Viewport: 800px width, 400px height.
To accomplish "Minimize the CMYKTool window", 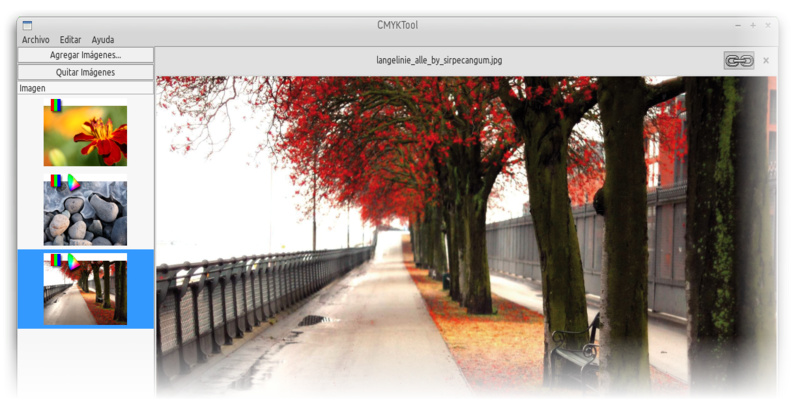I will pyautogui.click(x=738, y=26).
